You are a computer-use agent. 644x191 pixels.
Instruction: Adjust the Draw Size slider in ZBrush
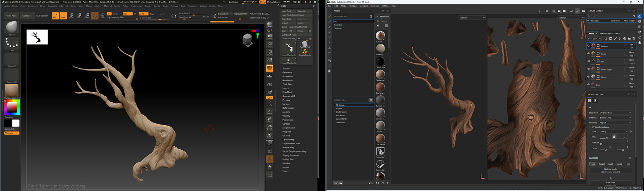point(193,17)
